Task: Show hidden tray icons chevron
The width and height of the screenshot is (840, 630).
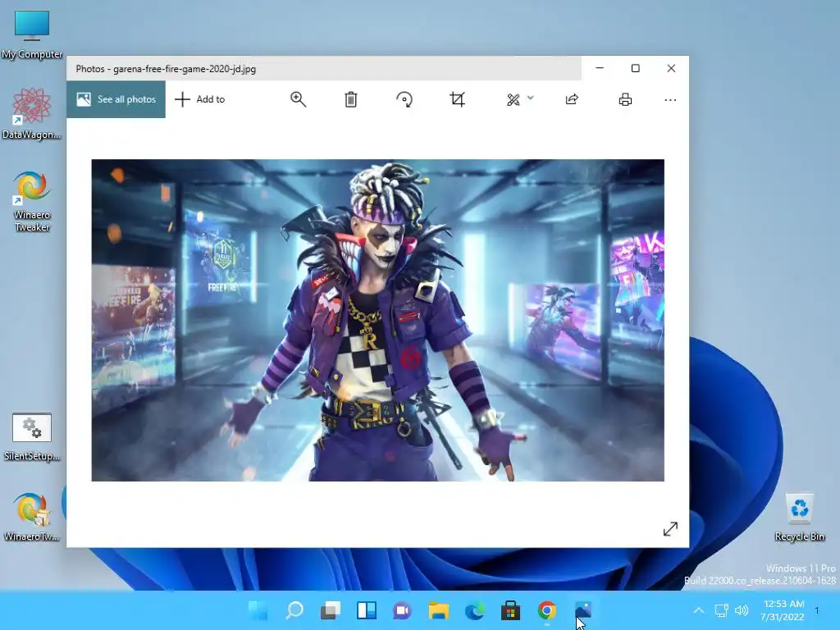Action: (699, 610)
